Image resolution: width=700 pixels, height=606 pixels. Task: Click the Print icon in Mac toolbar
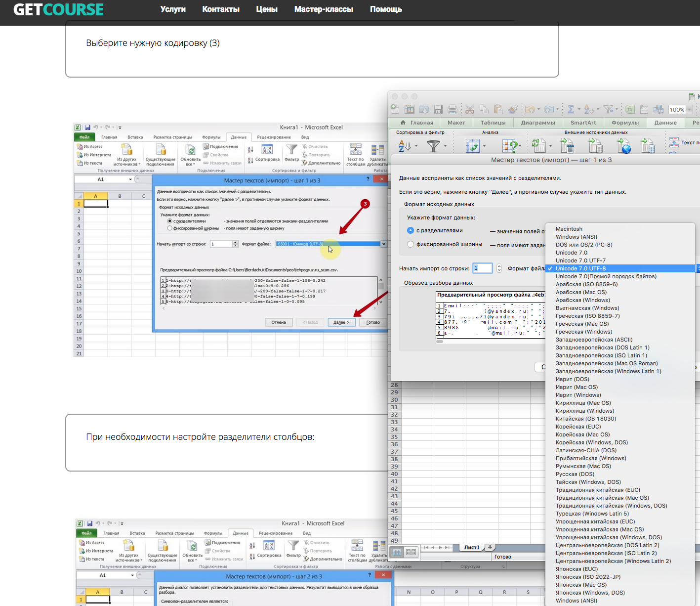(452, 109)
